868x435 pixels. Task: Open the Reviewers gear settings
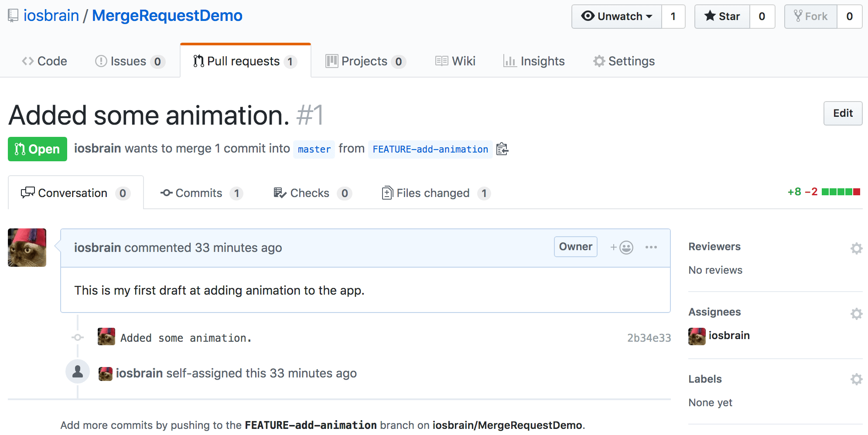tap(856, 248)
